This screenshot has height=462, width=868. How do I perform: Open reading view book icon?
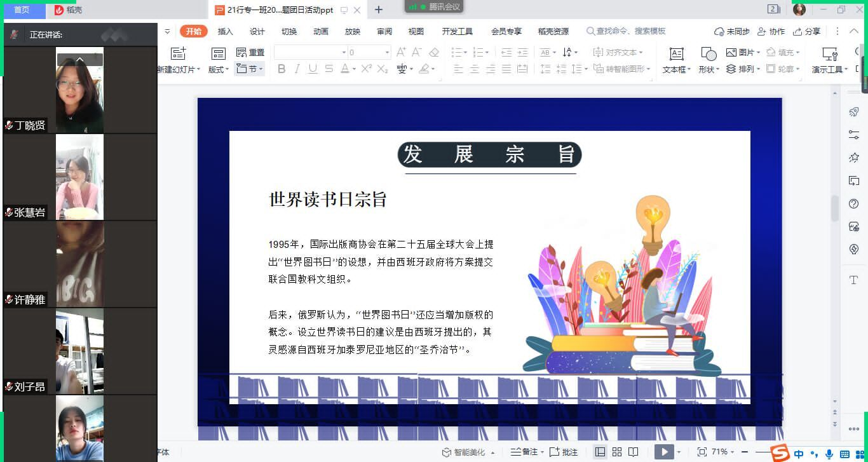point(634,452)
